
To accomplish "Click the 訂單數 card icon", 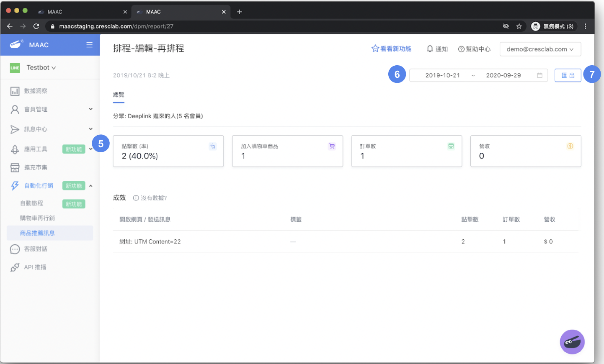I will (x=451, y=146).
